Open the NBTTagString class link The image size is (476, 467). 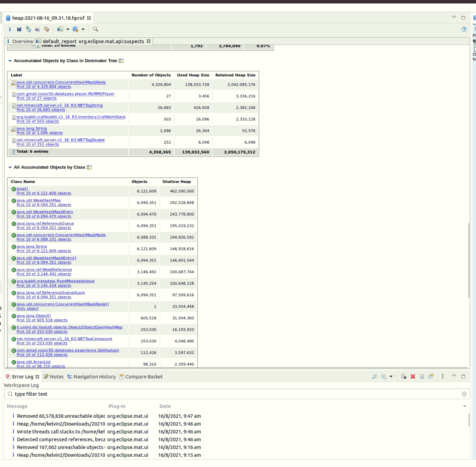pos(60,106)
